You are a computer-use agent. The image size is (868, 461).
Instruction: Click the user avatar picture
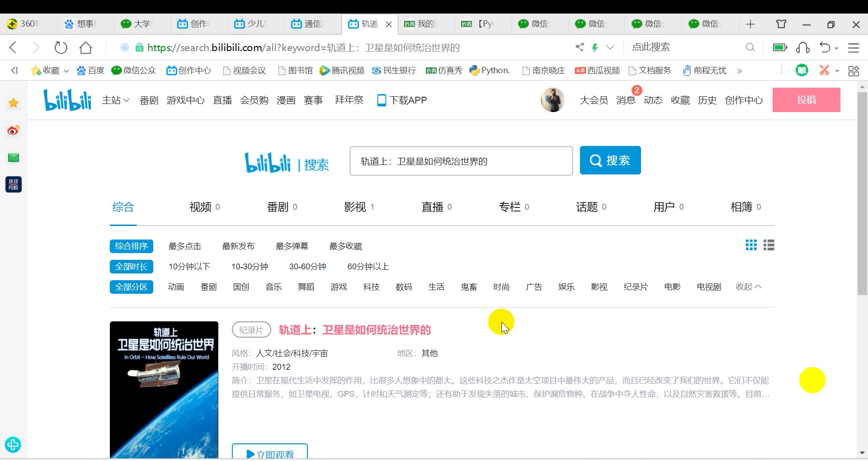[x=552, y=100]
